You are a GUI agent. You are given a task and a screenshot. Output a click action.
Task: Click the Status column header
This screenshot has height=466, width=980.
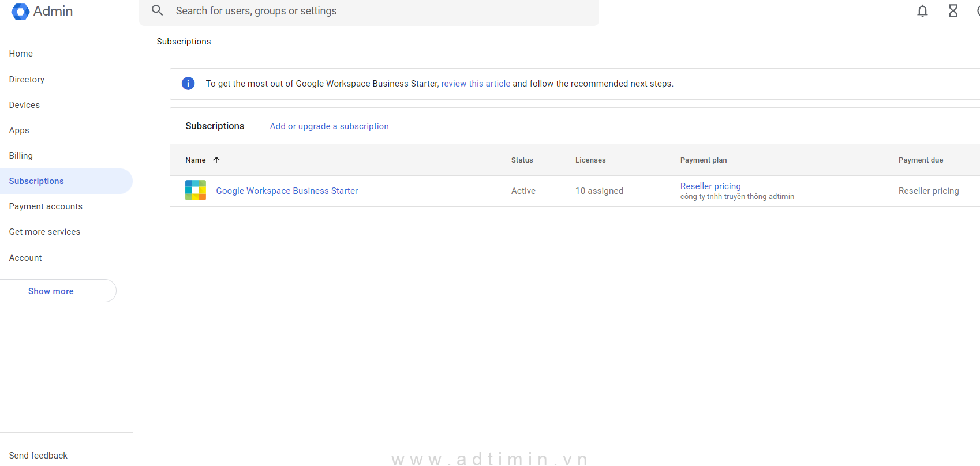click(x=522, y=160)
